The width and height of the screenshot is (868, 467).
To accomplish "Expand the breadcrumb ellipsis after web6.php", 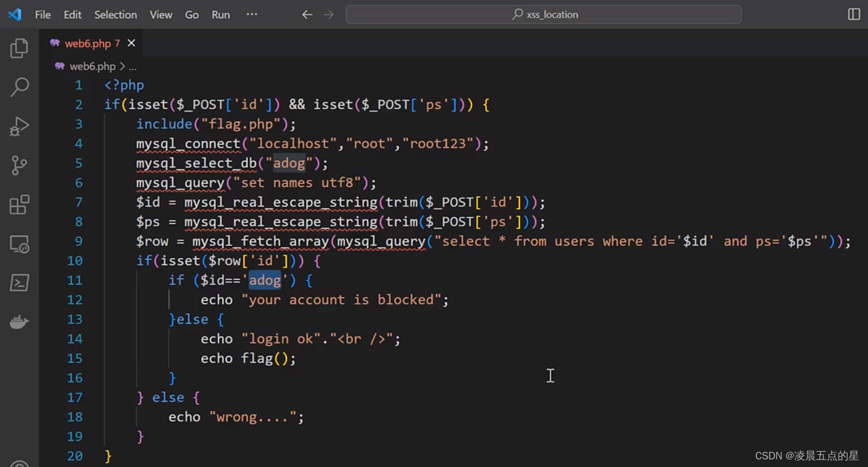I will click(133, 67).
